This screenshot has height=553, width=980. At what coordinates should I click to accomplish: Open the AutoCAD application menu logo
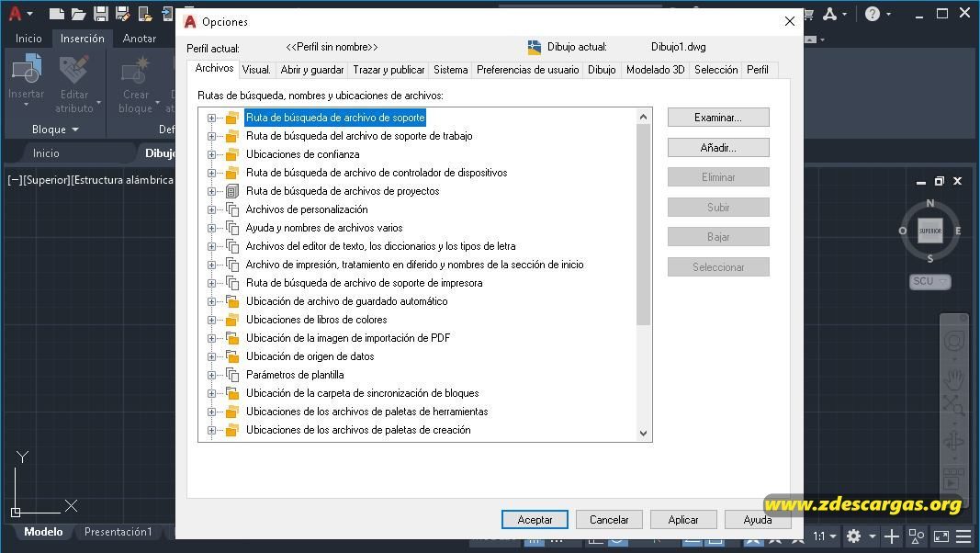pos(16,13)
